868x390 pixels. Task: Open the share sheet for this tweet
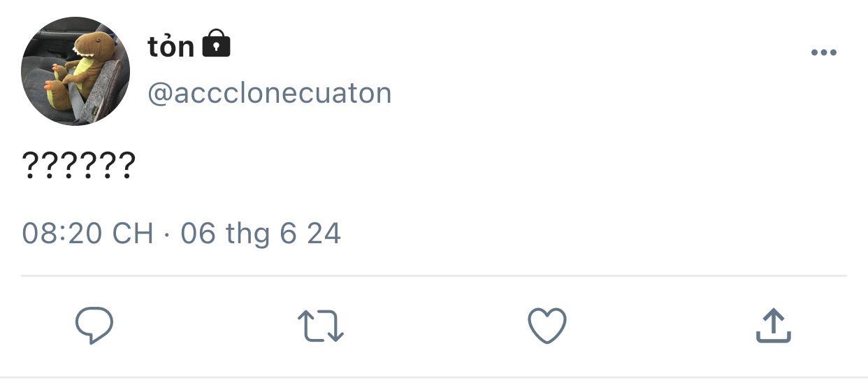[774, 326]
